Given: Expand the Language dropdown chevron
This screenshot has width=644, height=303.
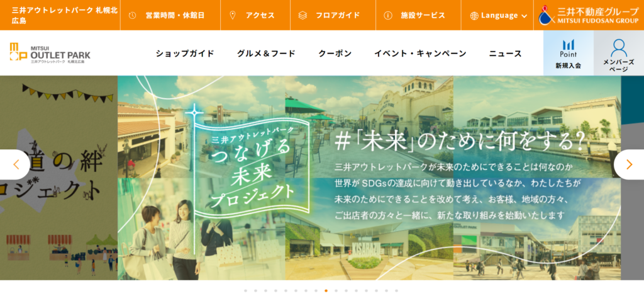Looking at the screenshot, I should coord(524,16).
